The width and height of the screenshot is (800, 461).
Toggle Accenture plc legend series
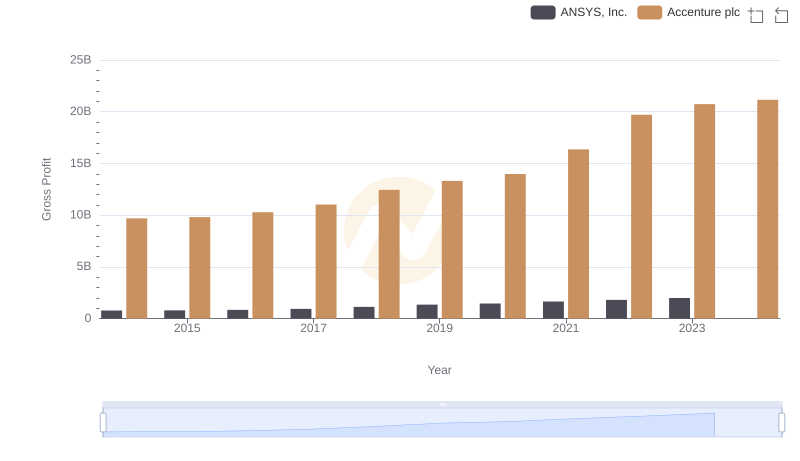(x=688, y=12)
